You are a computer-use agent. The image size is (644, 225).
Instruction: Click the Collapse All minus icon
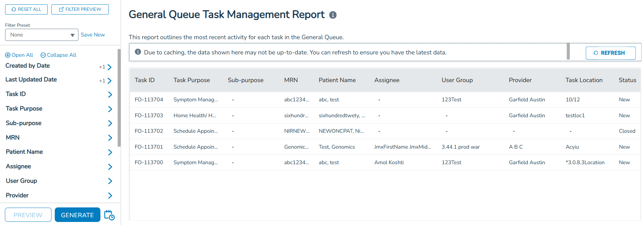pyautogui.click(x=43, y=55)
